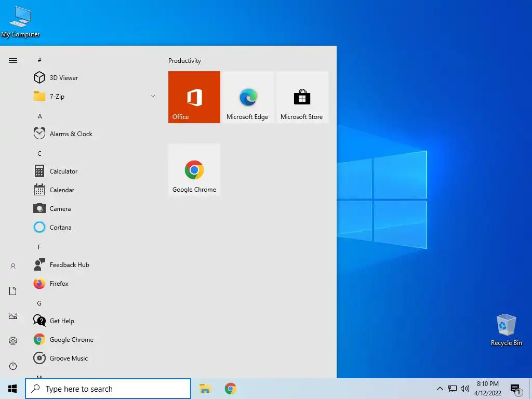This screenshot has height=399, width=532.
Task: Open the Calculator app
Action: [94, 171]
